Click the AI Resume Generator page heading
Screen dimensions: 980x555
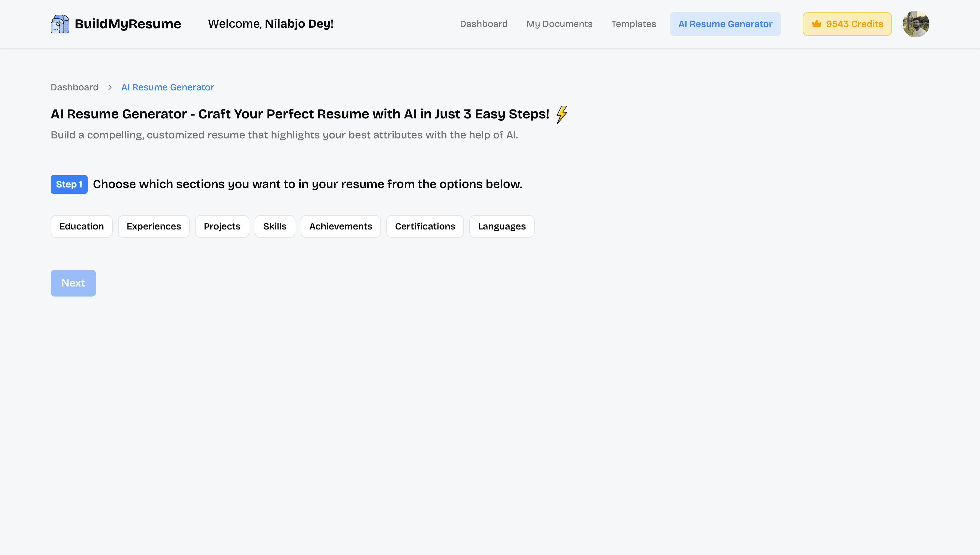click(300, 114)
